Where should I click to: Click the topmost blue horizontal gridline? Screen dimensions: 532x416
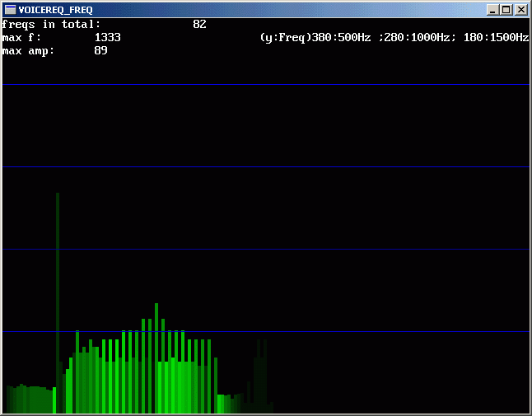coord(265,85)
